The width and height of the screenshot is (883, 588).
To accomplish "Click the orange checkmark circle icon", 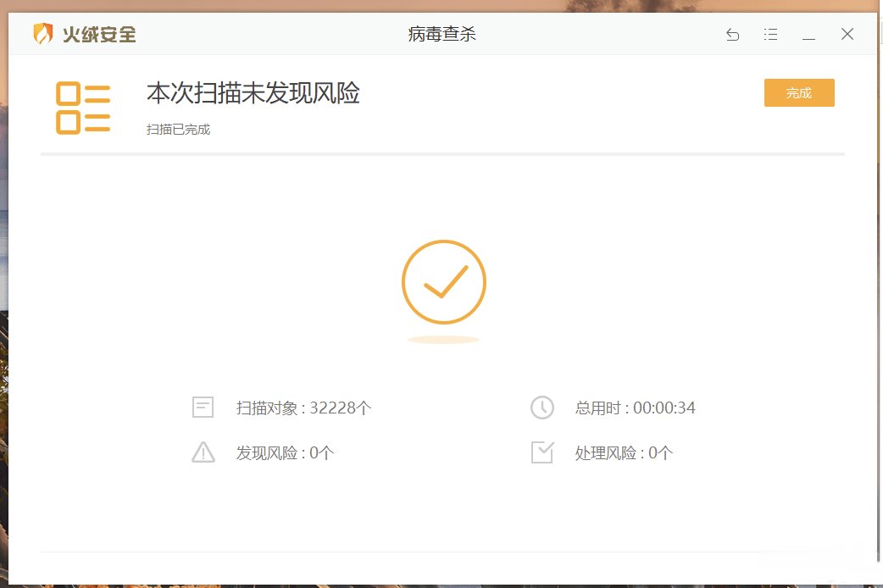I will pyautogui.click(x=443, y=282).
